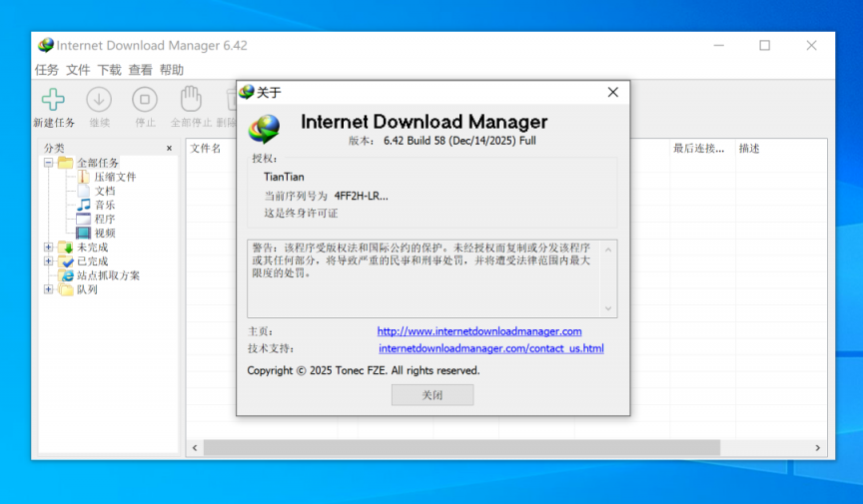Open the 帮助 help menu
Image resolution: width=863 pixels, height=504 pixels.
[172, 70]
